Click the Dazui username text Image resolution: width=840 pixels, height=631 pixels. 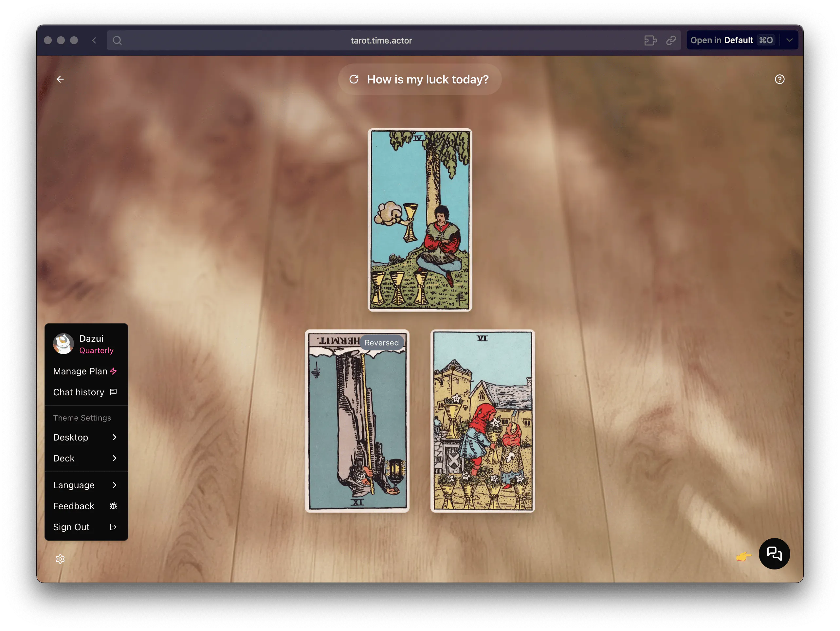[x=91, y=338]
